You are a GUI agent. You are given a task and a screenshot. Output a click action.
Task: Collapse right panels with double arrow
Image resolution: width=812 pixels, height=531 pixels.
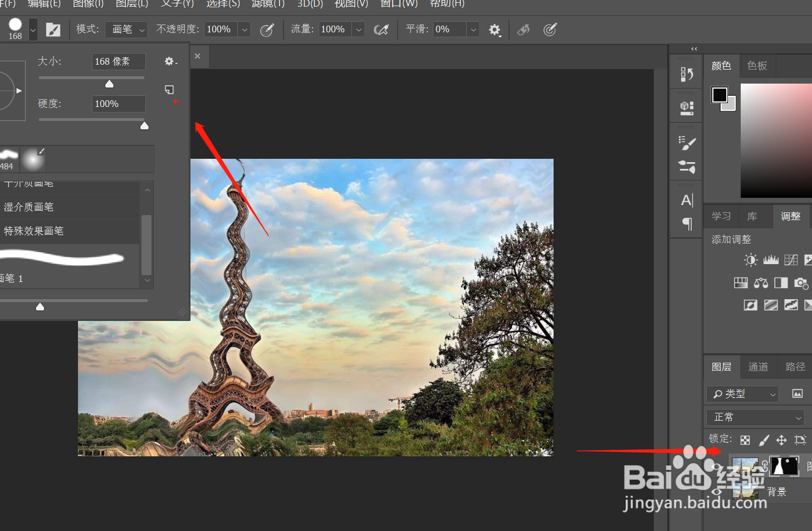(x=694, y=49)
